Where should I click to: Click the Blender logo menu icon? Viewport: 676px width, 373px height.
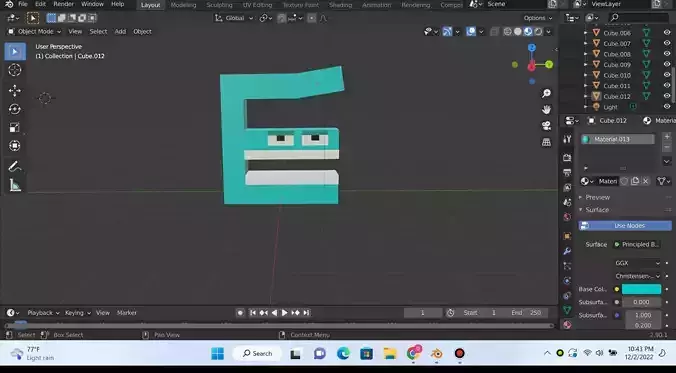tap(9, 4)
